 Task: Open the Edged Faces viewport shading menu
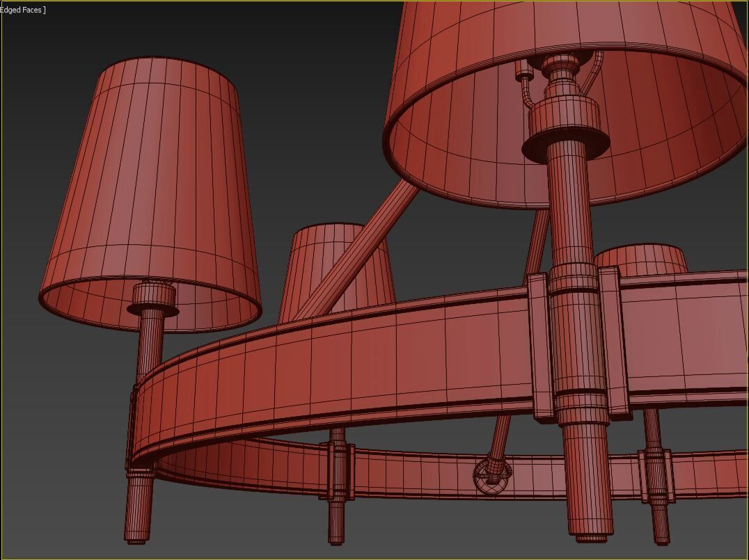tap(22, 10)
